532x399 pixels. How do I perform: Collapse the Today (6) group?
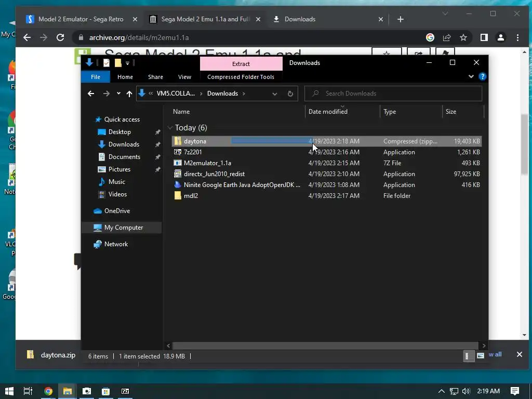(x=170, y=128)
